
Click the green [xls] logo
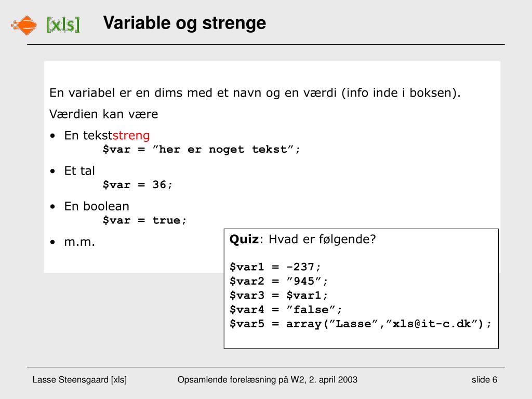63,24
